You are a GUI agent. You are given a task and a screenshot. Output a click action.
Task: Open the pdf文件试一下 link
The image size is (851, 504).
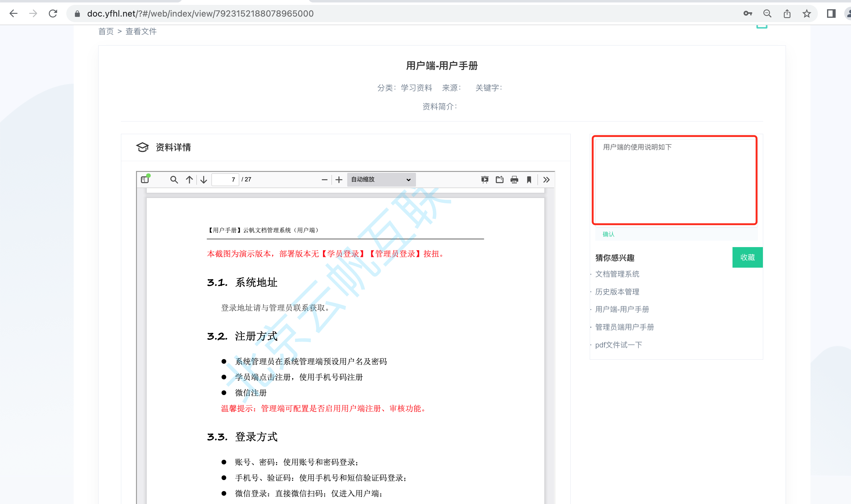[x=618, y=345]
